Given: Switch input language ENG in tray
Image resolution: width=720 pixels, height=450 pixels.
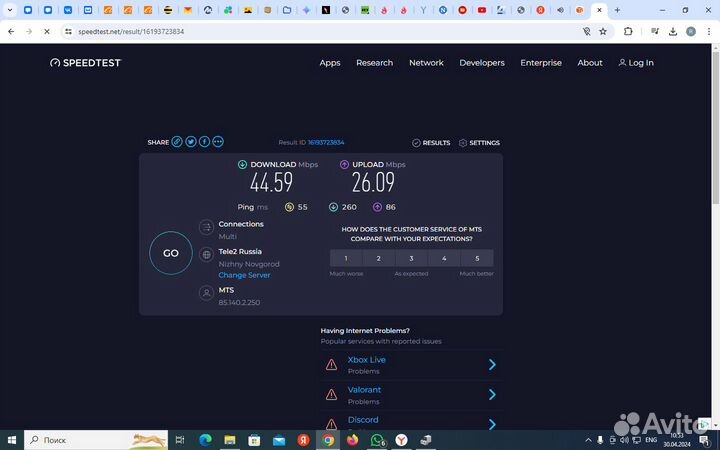Looking at the screenshot, I should click(x=651, y=440).
